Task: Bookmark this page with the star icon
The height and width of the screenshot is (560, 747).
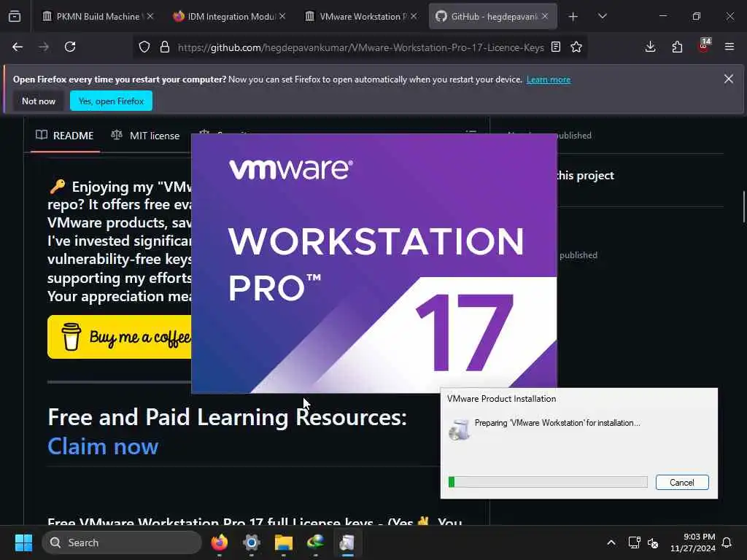Action: click(x=576, y=47)
